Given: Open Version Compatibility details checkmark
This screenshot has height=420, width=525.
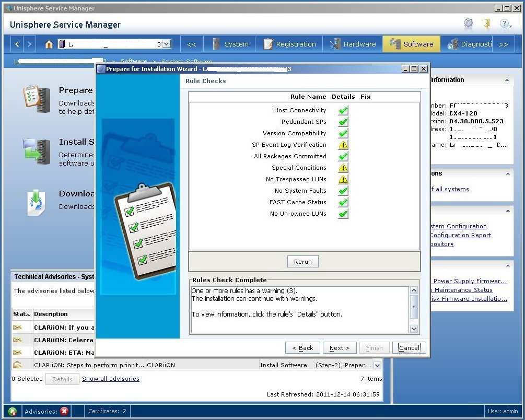Looking at the screenshot, I should (343, 133).
